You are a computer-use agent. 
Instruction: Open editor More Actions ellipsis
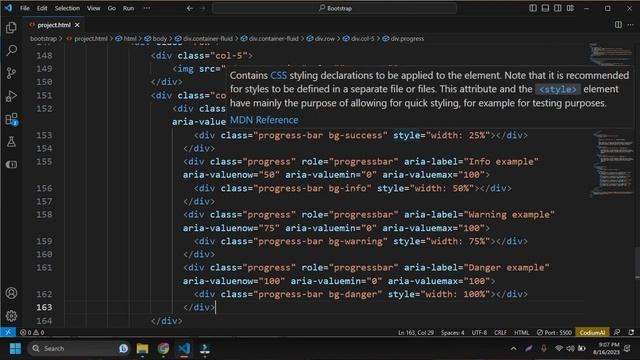[x=631, y=25]
